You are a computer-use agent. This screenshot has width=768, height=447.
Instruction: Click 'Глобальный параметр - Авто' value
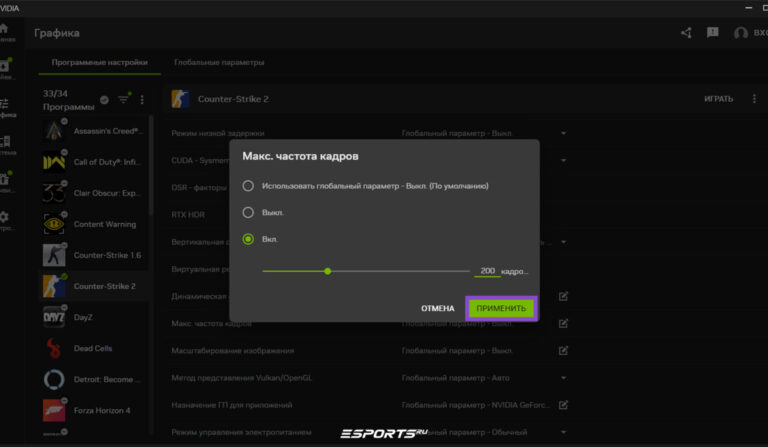pos(456,378)
